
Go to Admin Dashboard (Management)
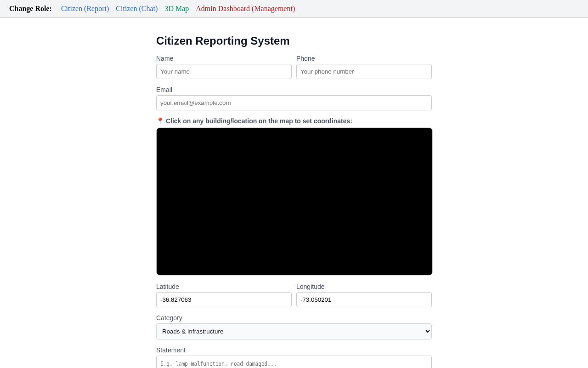pyautogui.click(x=245, y=9)
